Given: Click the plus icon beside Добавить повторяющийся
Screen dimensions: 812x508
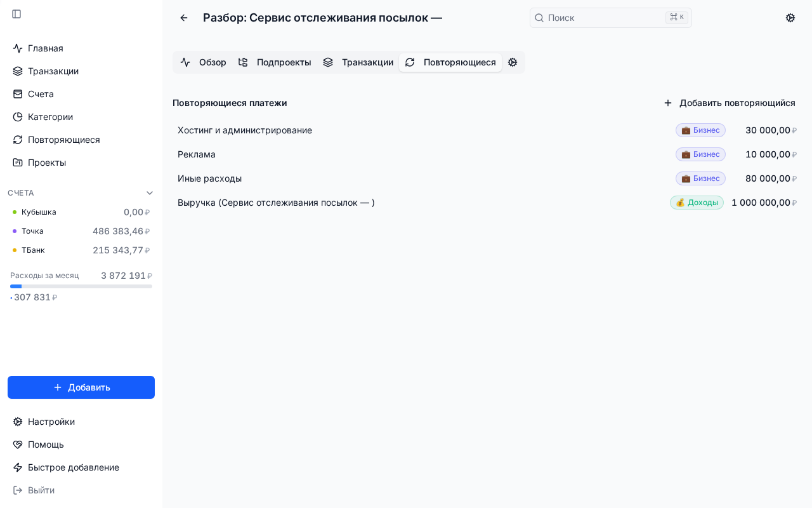Looking at the screenshot, I should [668, 103].
